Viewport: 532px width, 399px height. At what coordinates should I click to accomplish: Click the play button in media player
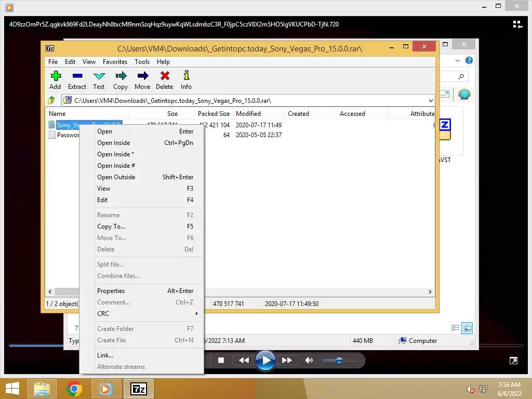[x=265, y=361]
